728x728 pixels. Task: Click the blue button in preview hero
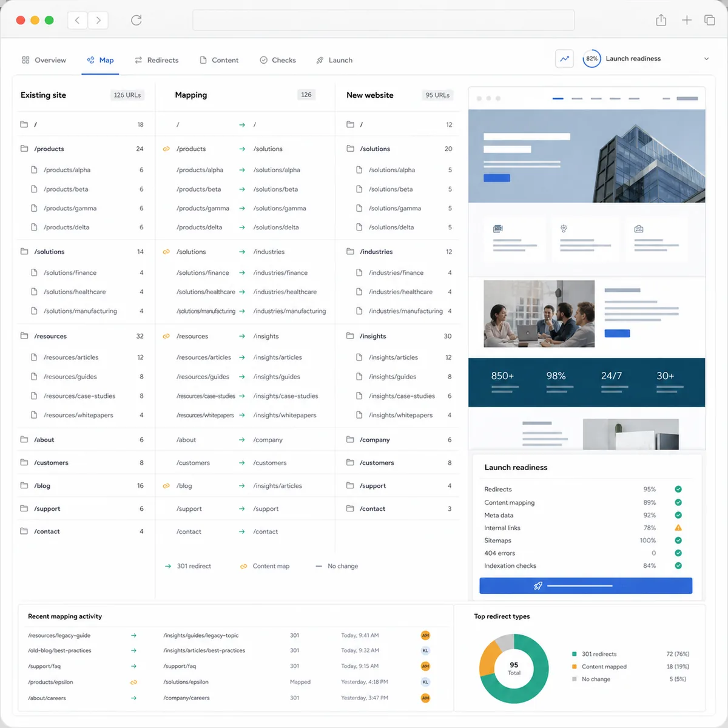tap(496, 178)
